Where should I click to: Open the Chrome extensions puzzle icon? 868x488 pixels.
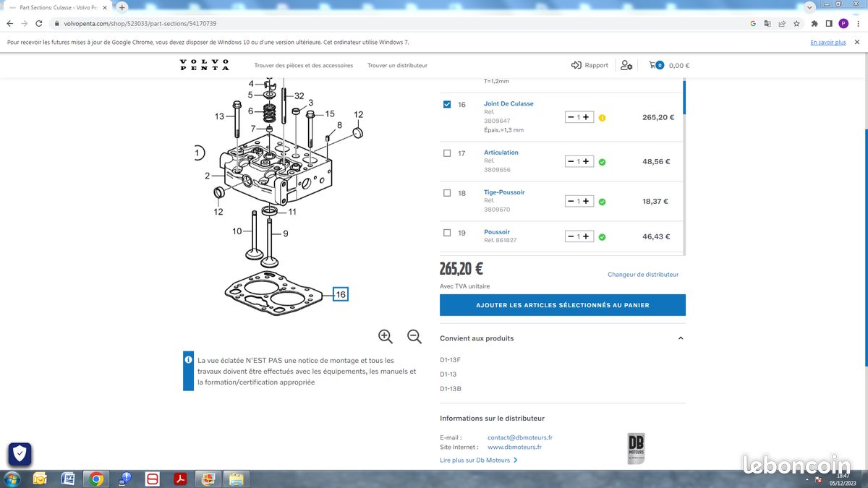[x=815, y=23]
